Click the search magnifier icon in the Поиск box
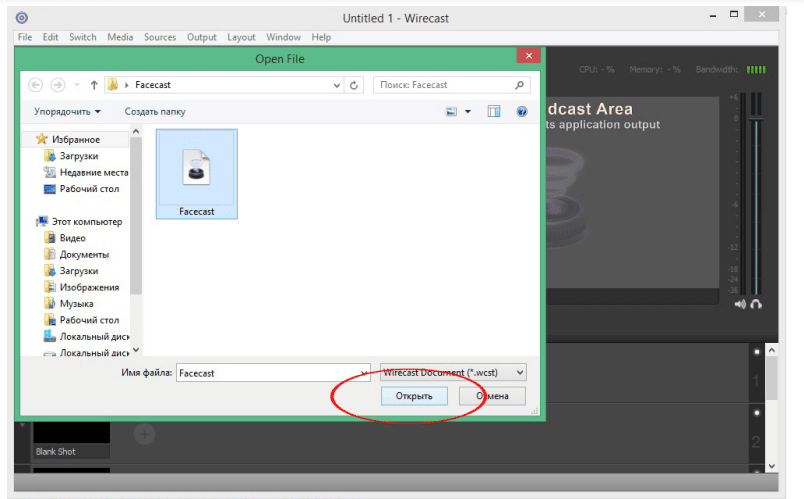This screenshot has height=499, width=804. pos(519,85)
